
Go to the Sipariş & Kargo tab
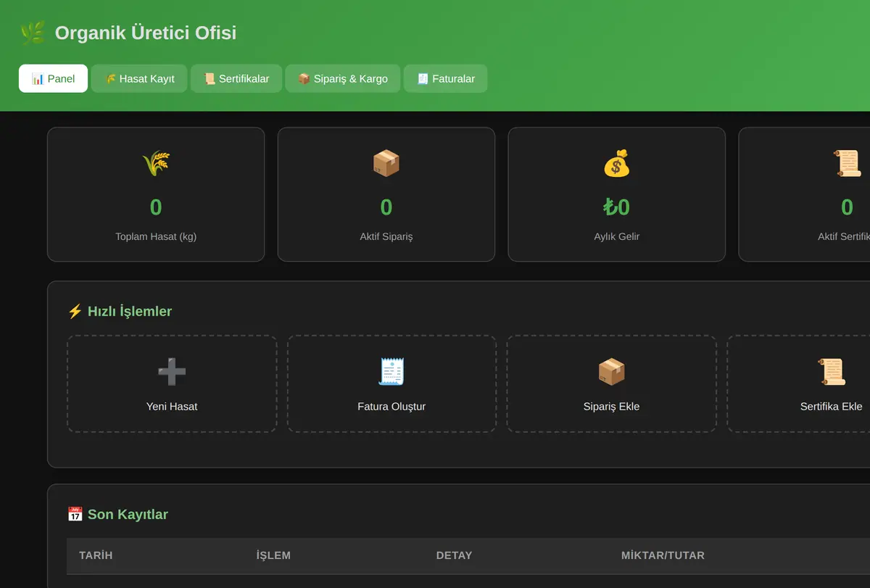point(343,78)
